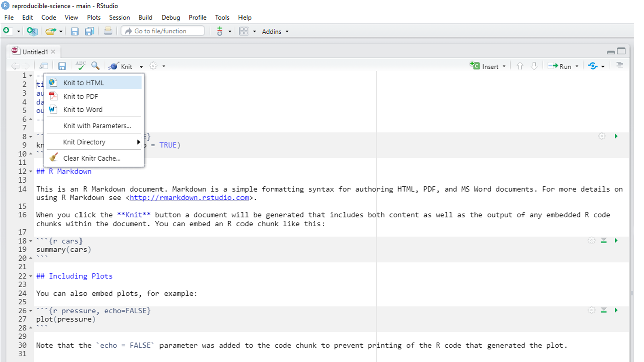Open the Publish dropdown arrow

point(603,66)
